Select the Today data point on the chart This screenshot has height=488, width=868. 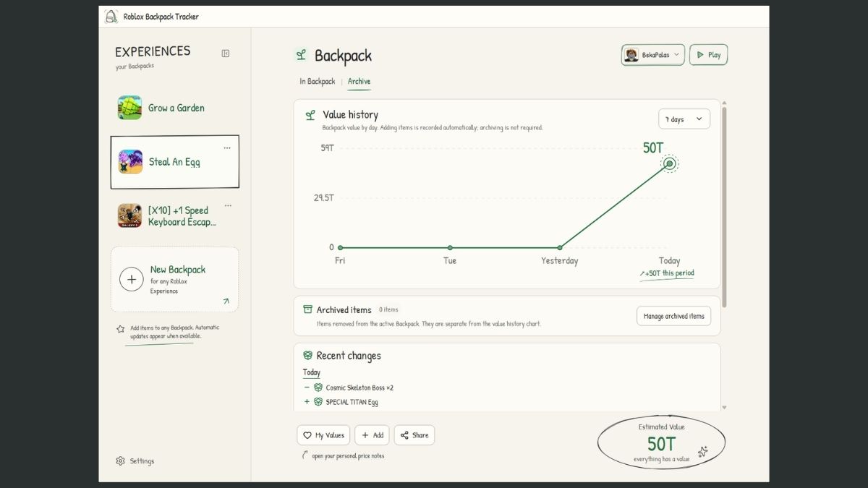670,164
